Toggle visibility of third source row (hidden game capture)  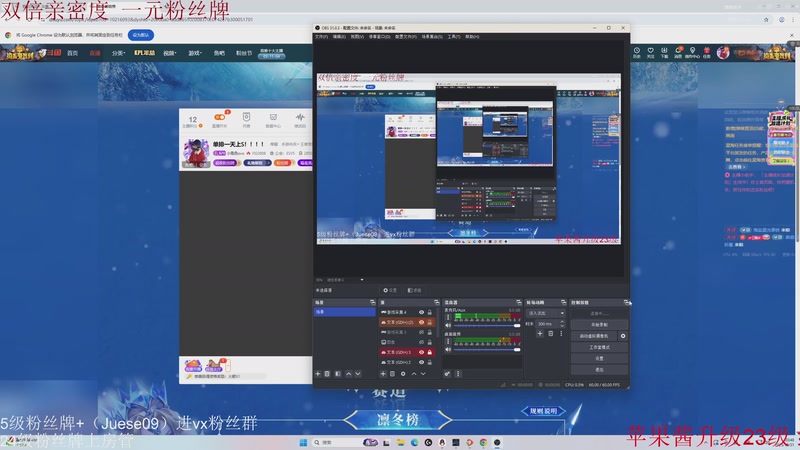pos(421,332)
